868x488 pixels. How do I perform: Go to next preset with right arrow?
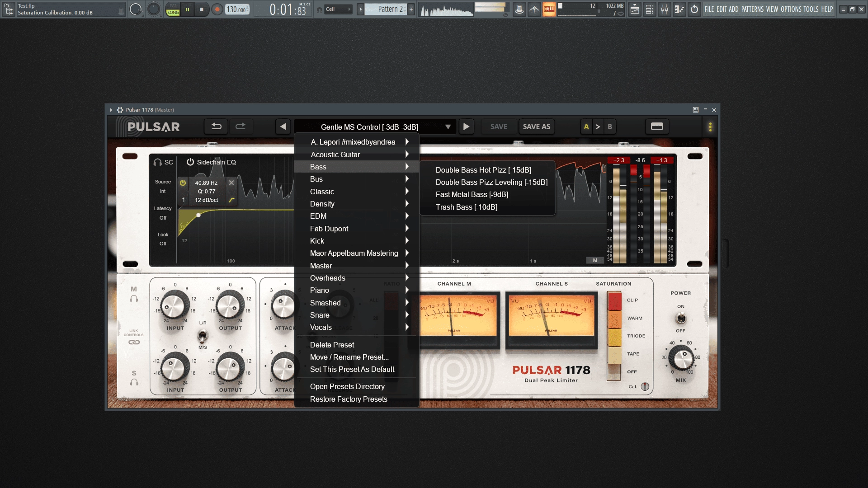point(466,127)
